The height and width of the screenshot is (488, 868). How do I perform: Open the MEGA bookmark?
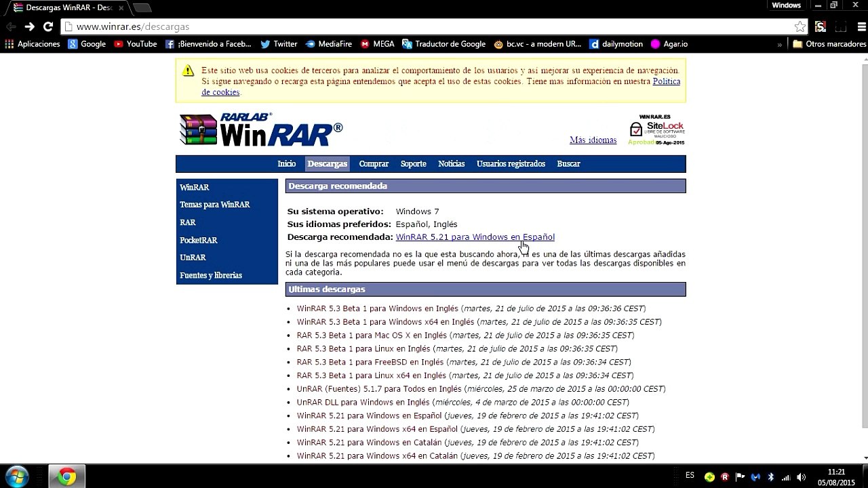pos(378,44)
